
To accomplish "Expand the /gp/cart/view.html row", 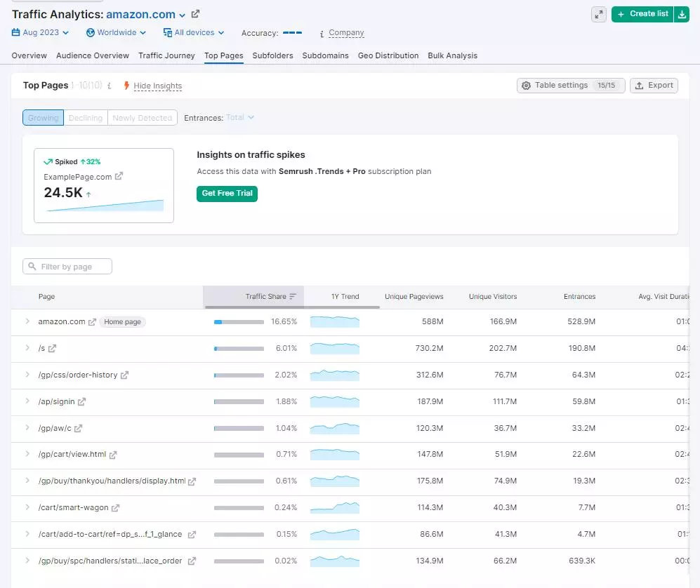I will coord(27,454).
